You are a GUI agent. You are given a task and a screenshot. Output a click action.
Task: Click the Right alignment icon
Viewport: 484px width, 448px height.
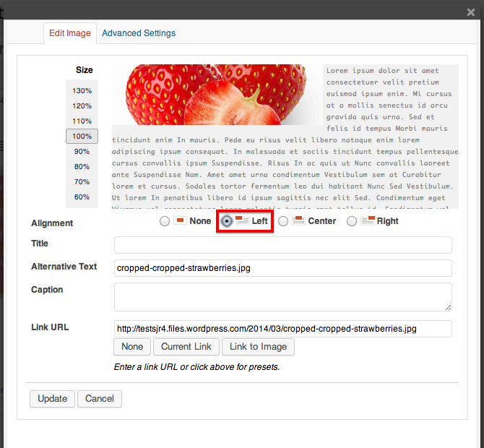pyautogui.click(x=368, y=220)
